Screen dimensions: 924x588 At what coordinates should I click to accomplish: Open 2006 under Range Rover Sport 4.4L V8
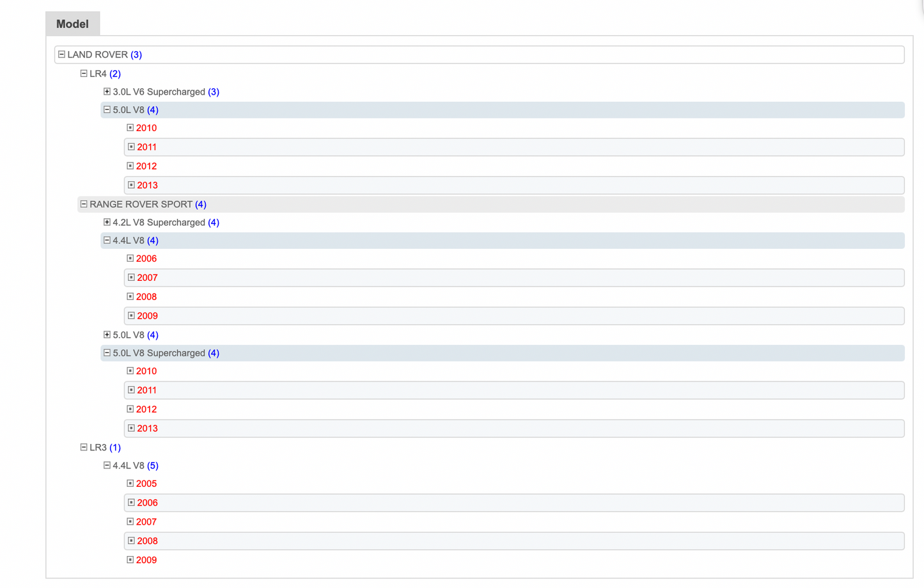click(146, 258)
